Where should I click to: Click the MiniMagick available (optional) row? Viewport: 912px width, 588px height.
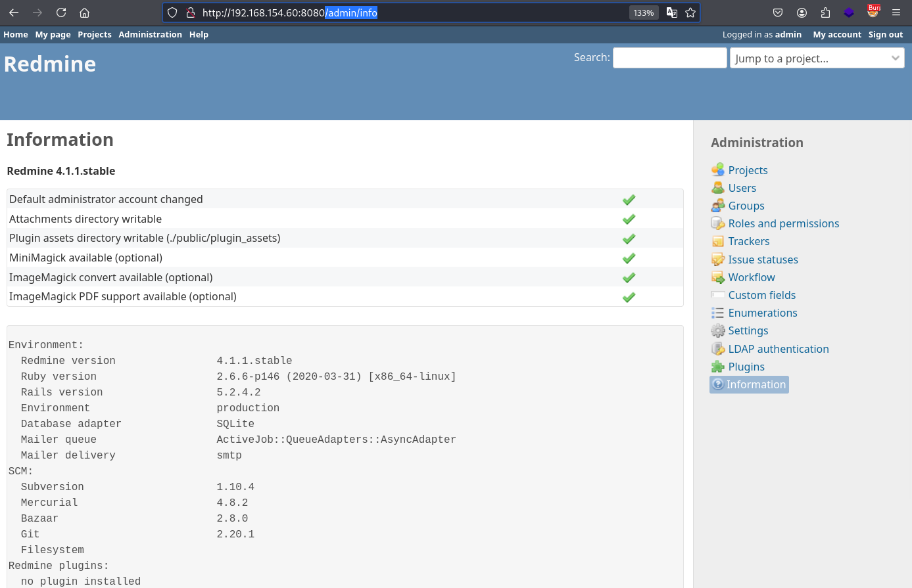coord(345,258)
